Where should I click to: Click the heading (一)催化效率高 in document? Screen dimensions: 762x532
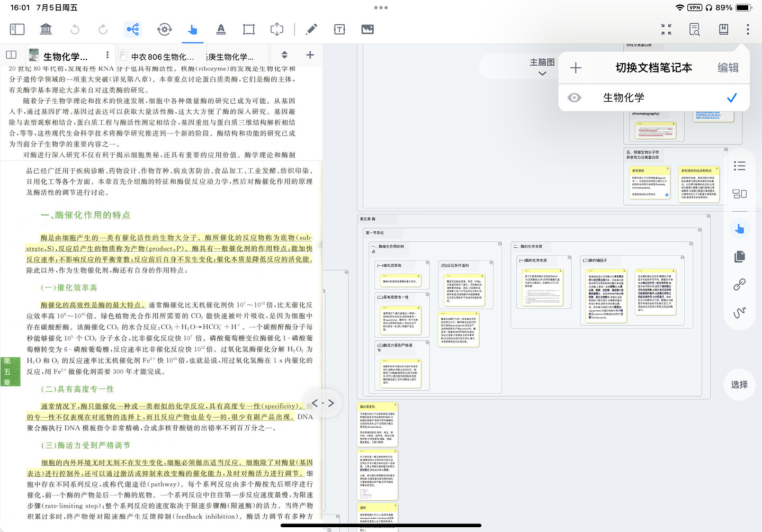pos(69,287)
